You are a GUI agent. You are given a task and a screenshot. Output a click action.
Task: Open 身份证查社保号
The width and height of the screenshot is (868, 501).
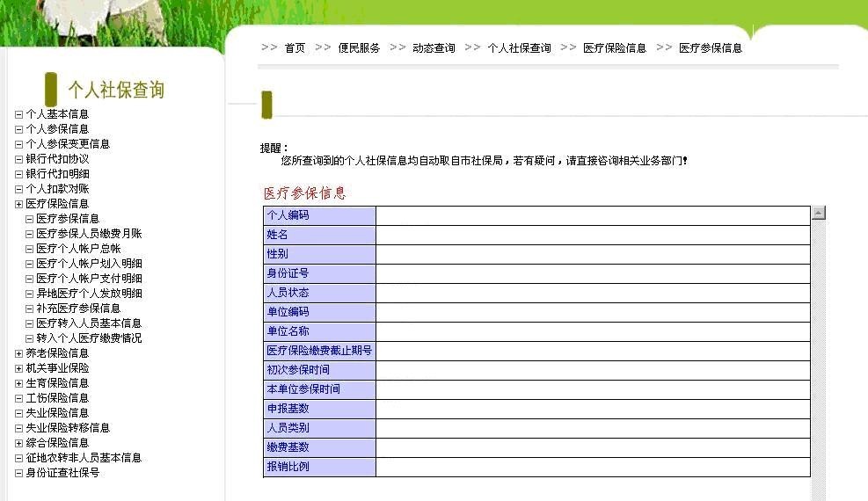coord(62,472)
